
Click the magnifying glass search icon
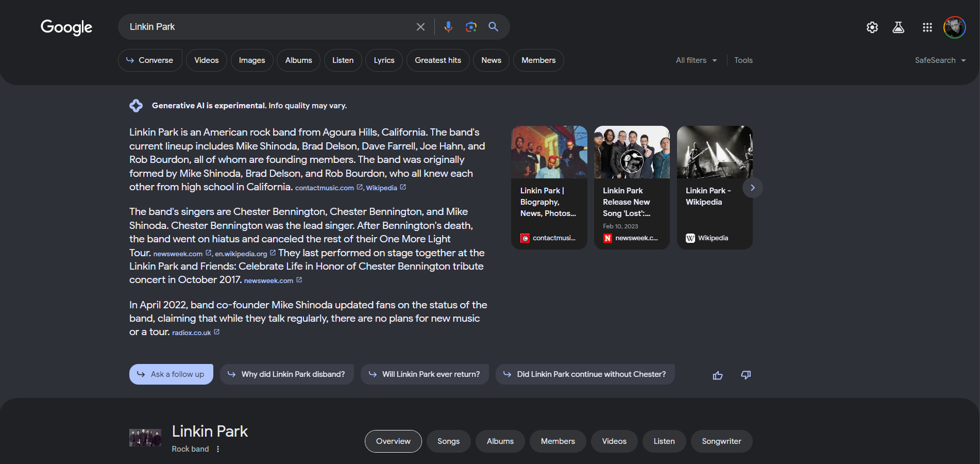(493, 27)
